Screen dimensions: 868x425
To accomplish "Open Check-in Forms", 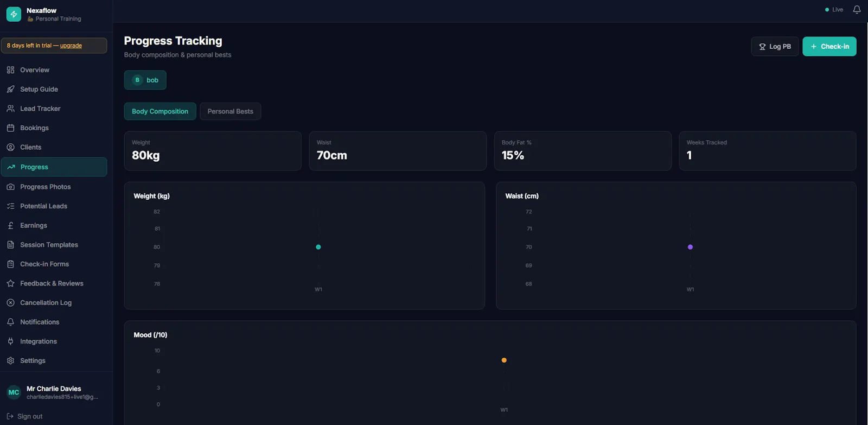I will [x=54, y=264].
